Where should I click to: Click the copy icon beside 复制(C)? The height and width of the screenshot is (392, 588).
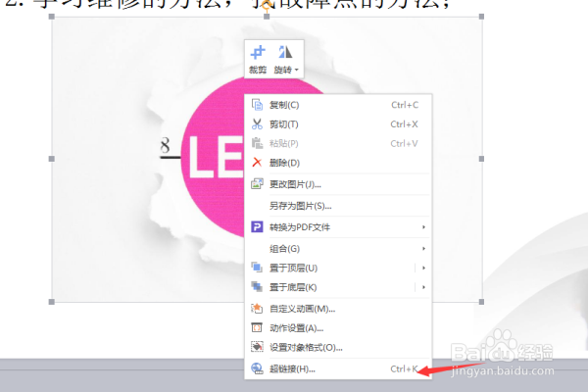coord(257,105)
